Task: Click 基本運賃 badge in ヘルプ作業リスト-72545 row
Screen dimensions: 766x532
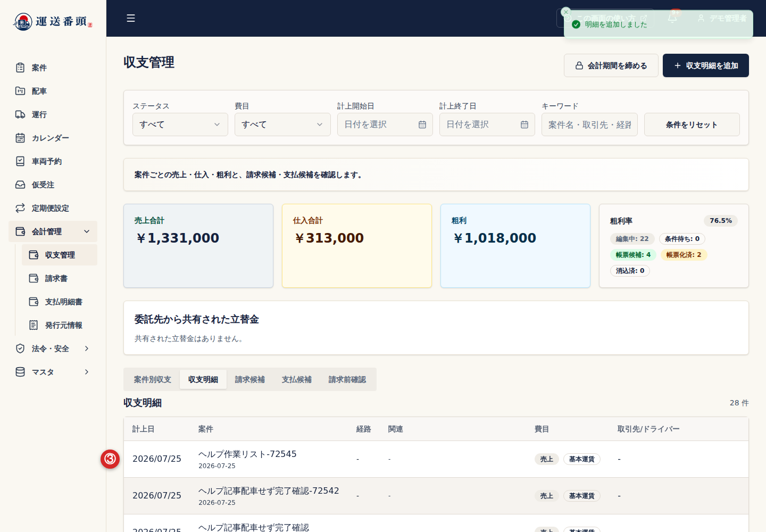Action: coord(582,459)
